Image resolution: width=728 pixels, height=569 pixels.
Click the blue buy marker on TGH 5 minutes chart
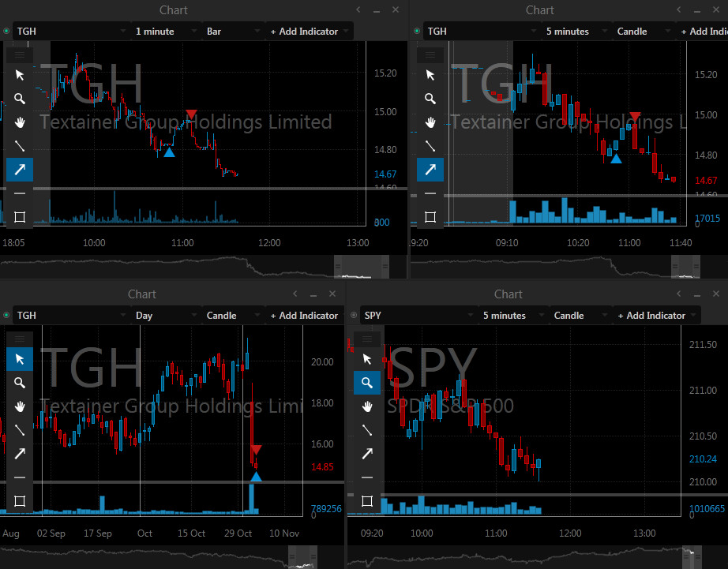tap(616, 159)
